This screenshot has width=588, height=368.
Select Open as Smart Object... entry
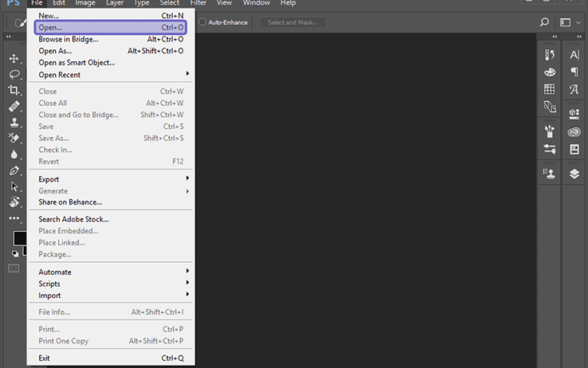tap(111, 63)
